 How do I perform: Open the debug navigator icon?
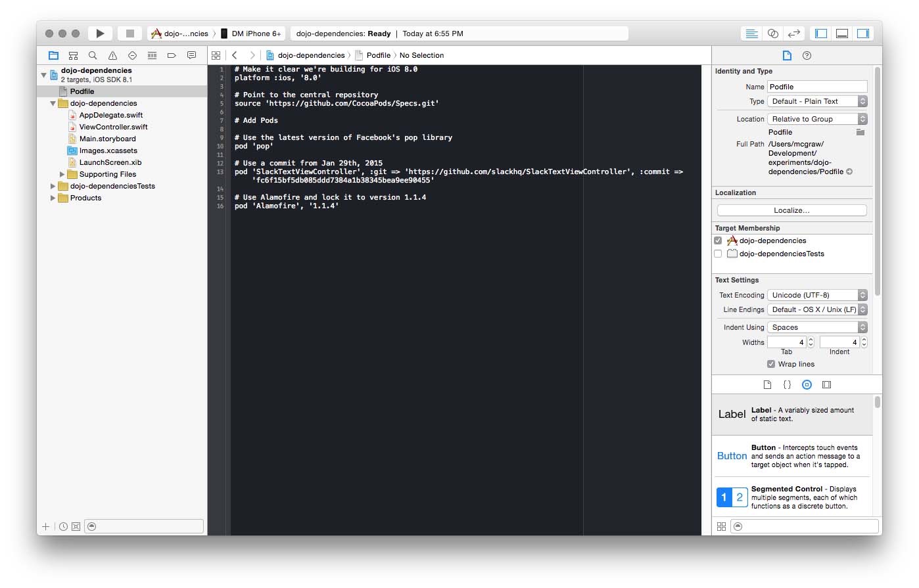(152, 55)
